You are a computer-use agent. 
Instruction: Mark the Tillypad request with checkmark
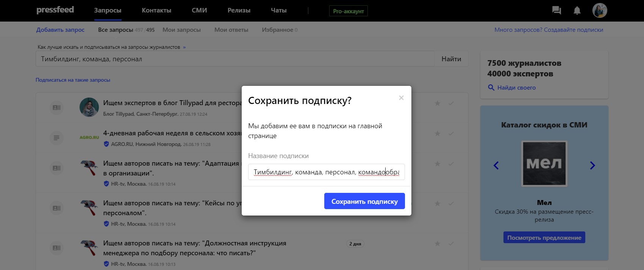451,103
